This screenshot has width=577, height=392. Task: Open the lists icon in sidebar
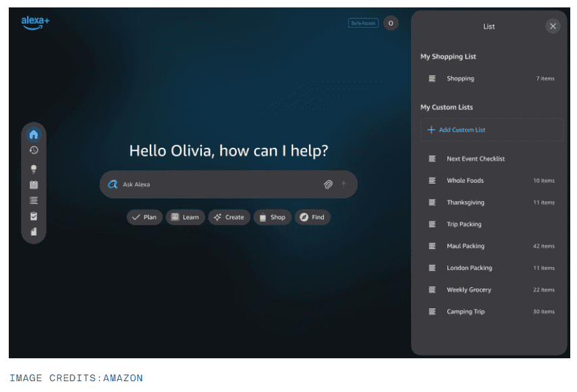point(34,200)
